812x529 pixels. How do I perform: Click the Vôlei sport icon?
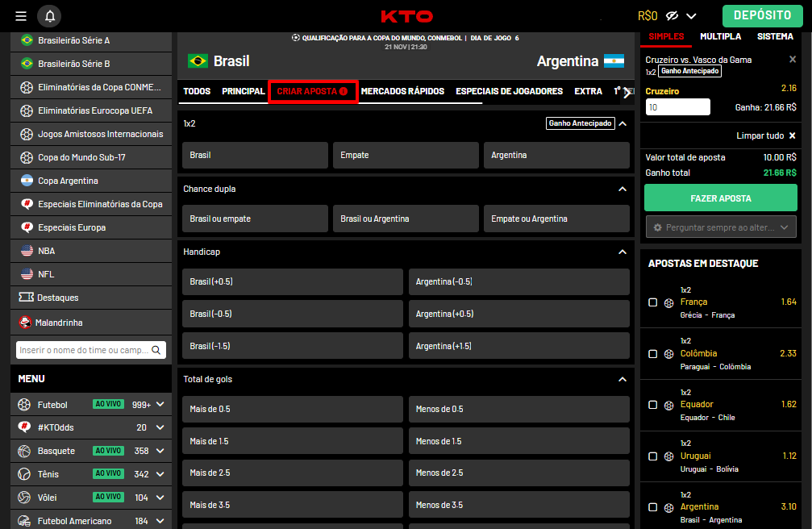[24, 498]
